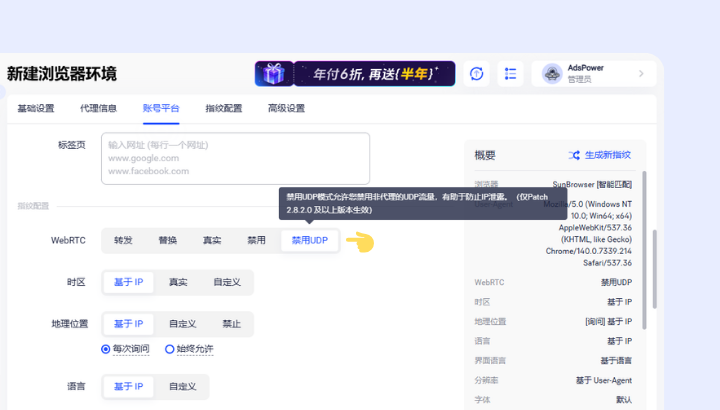
Task: Select the 账号平台 tab
Action: coord(161,108)
